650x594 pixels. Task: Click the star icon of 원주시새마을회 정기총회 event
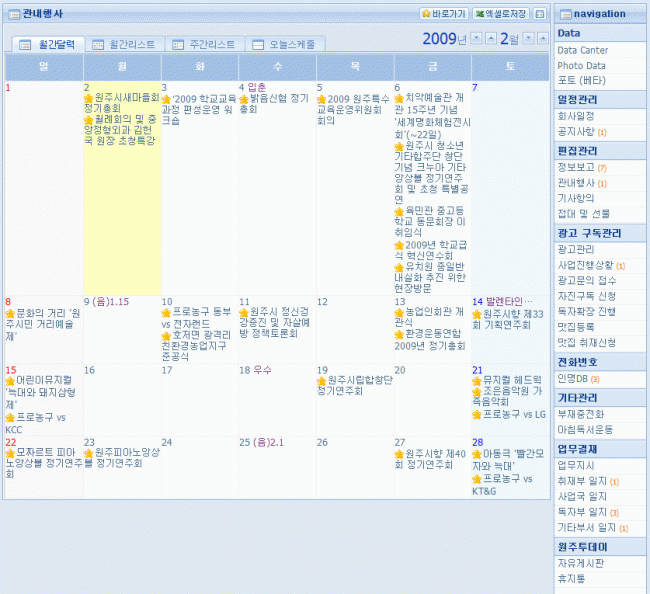(x=88, y=99)
